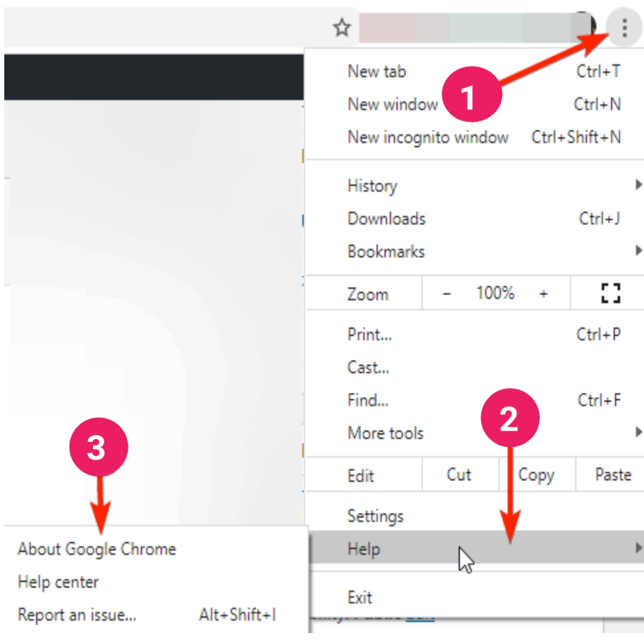This screenshot has height=644, width=644.
Task: Click About Google Chrome
Action: coord(97,549)
